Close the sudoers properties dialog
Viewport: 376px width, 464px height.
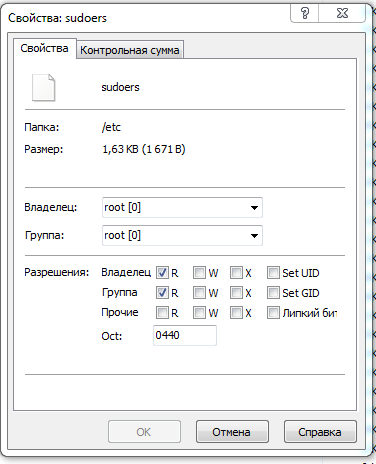click(x=342, y=13)
